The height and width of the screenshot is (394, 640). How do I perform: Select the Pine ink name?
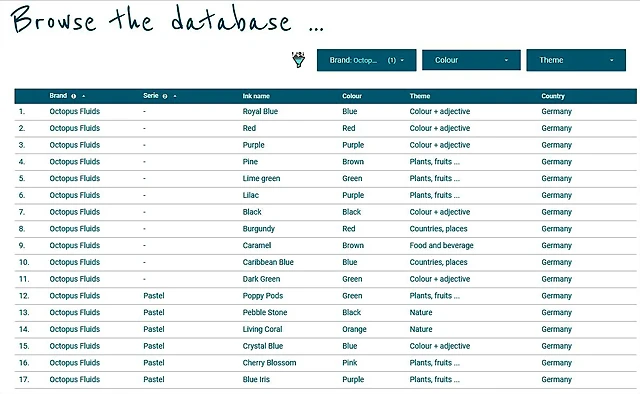click(250, 162)
